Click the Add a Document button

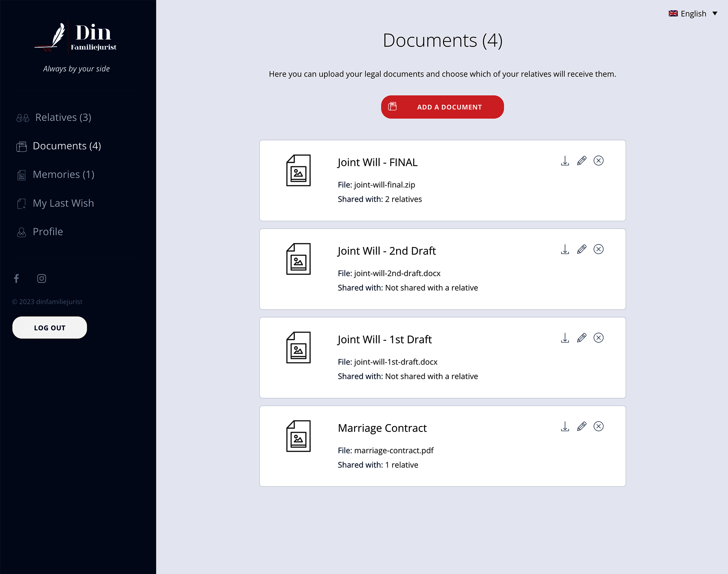(442, 107)
